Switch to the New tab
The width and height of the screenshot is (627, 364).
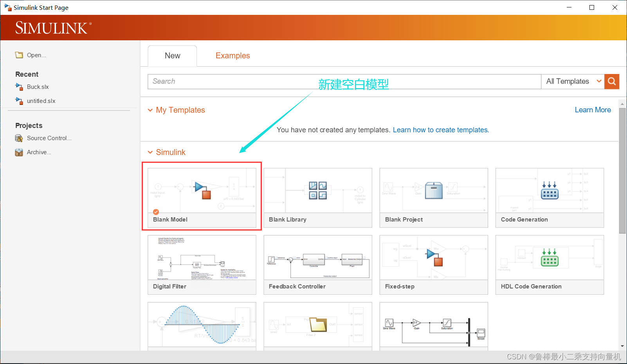pyautogui.click(x=172, y=56)
